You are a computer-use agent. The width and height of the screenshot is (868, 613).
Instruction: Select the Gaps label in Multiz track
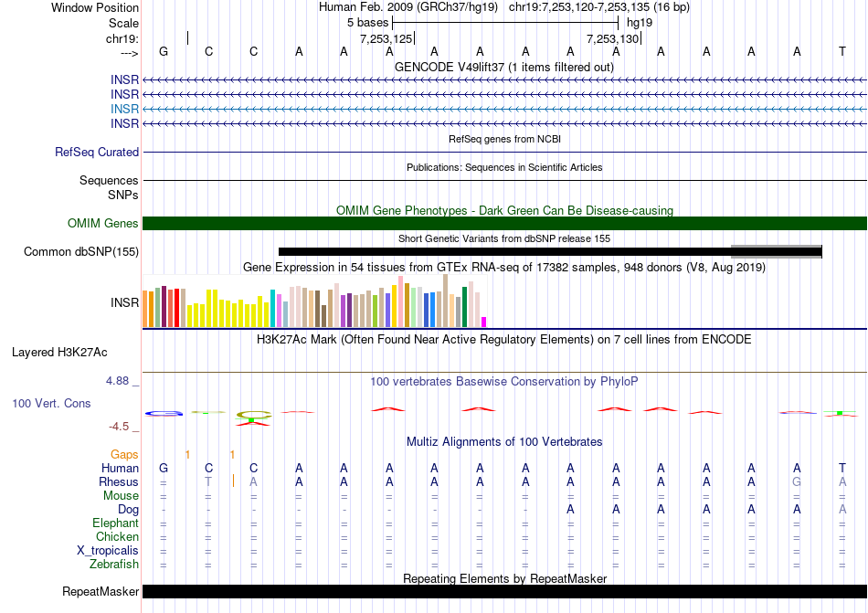pyautogui.click(x=124, y=454)
